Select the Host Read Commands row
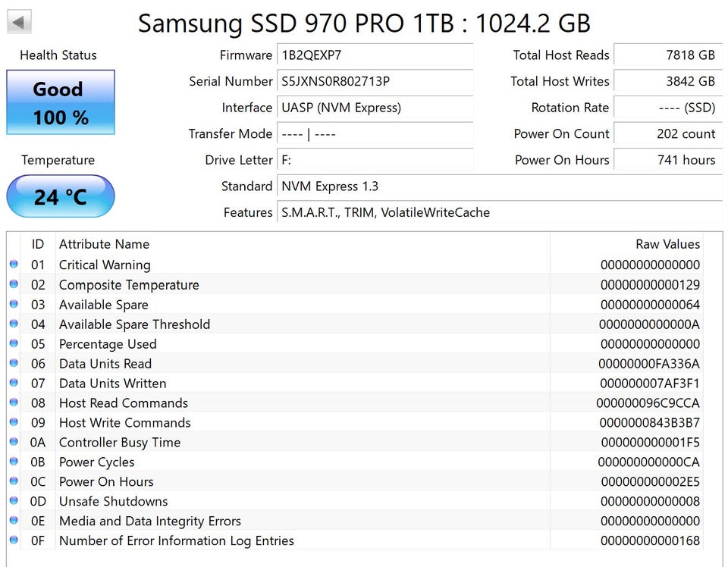Viewport: 728px width, 567px height. pos(303,403)
